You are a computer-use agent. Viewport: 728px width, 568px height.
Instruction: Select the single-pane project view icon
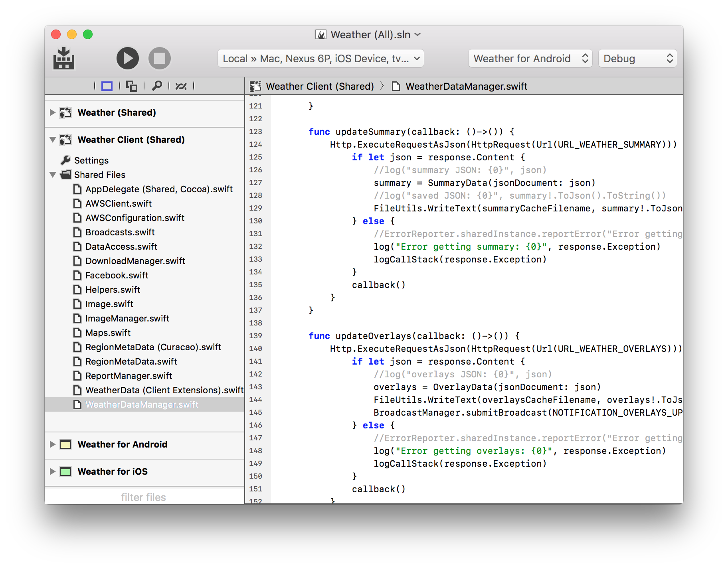[x=107, y=86]
